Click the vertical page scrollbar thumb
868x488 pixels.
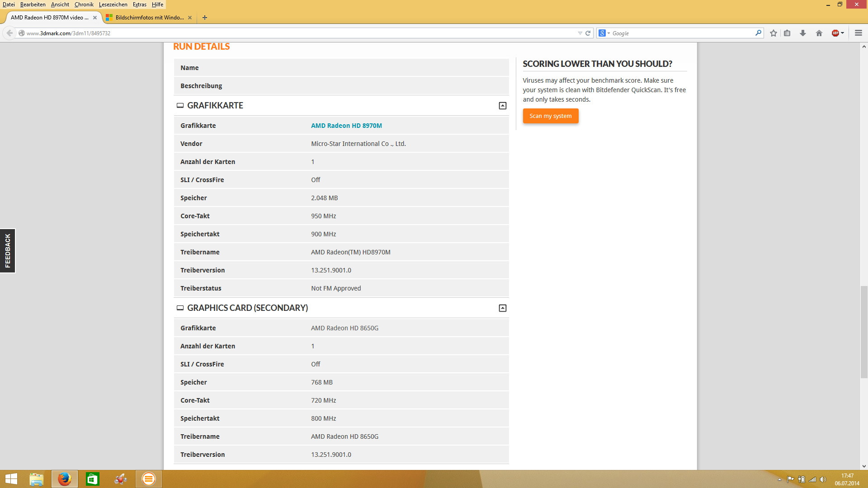(x=863, y=332)
